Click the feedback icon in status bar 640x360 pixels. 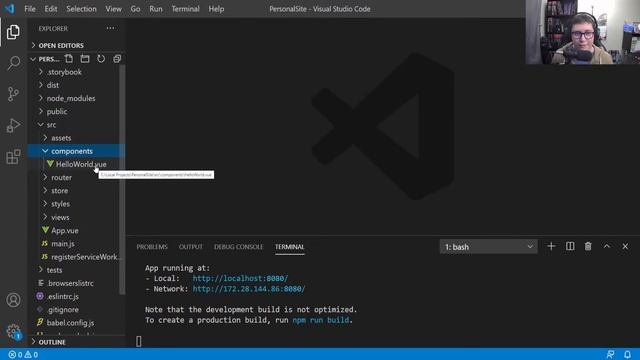(x=610, y=354)
